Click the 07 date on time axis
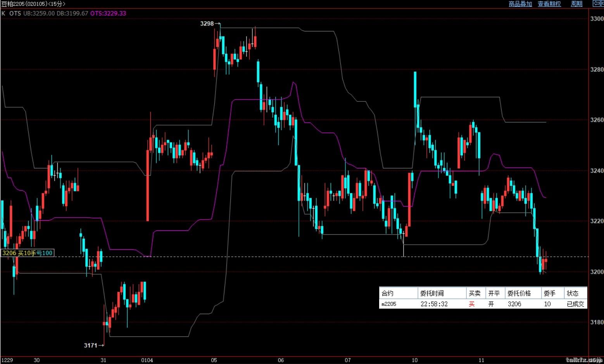 pos(348,360)
